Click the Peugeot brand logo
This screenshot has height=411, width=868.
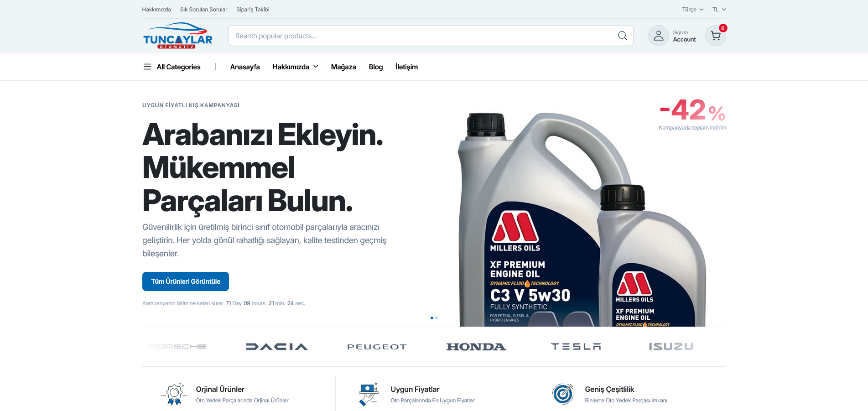click(x=377, y=347)
